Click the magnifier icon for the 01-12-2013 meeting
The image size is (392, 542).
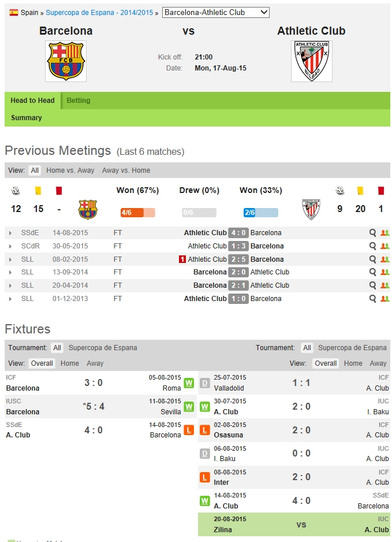tap(373, 299)
